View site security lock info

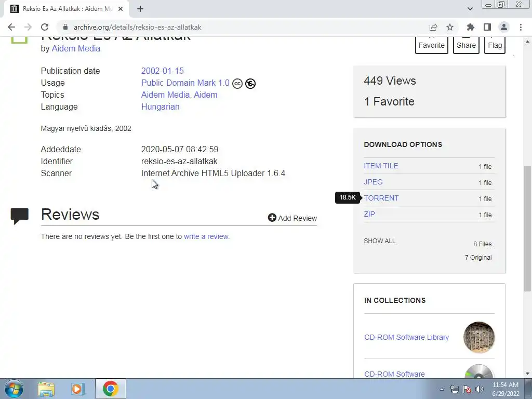(x=65, y=27)
